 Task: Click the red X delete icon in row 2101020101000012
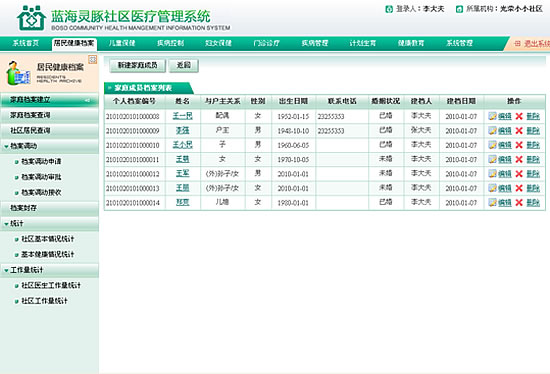point(519,174)
